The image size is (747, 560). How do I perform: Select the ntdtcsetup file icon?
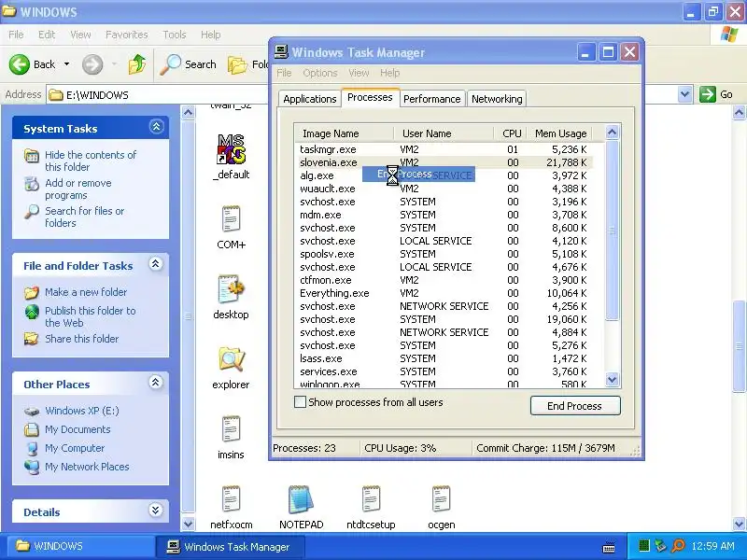371,498
